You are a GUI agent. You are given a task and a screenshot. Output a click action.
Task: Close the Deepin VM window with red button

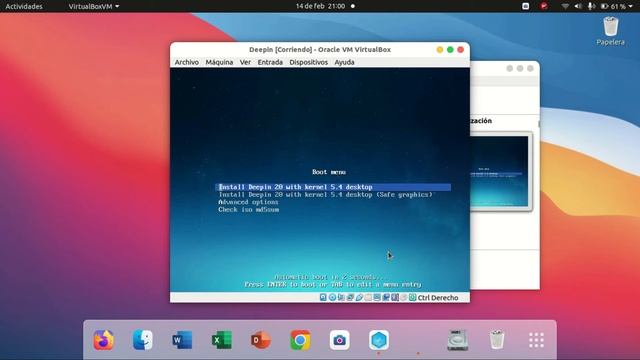point(461,49)
